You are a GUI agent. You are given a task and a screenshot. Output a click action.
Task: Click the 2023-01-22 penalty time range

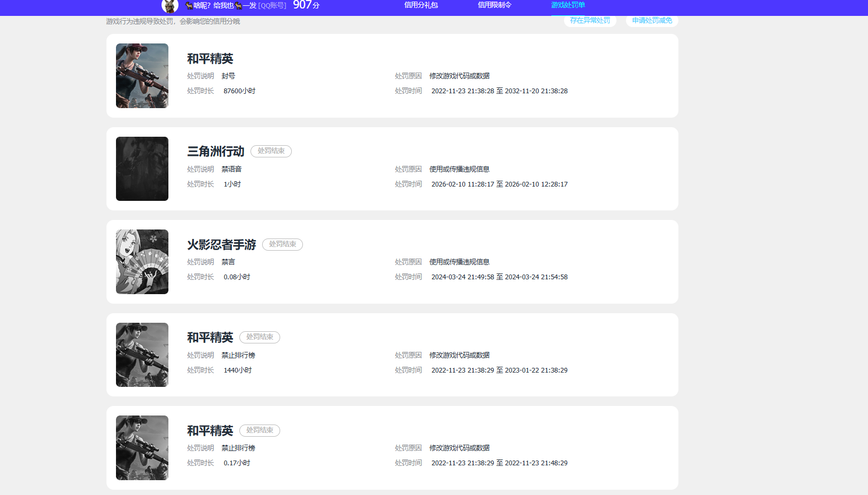pos(499,370)
